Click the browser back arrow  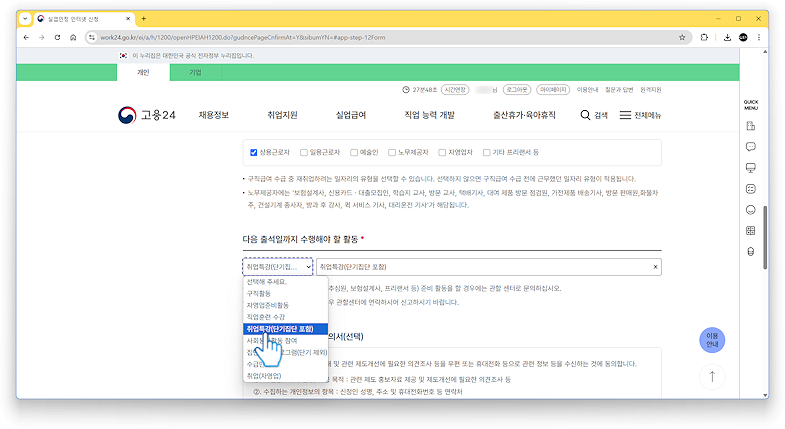pyautogui.click(x=26, y=38)
